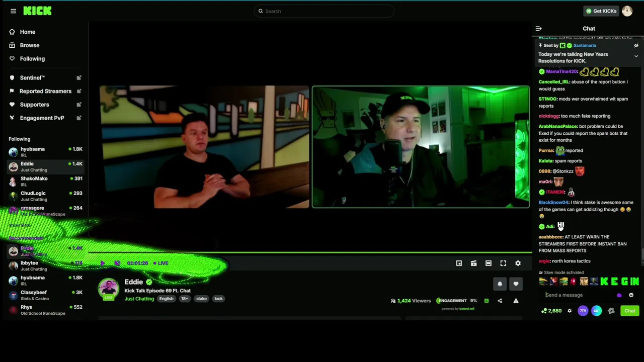Image resolution: width=644 pixels, height=362 pixels.
Task: Click the external-link icon beside Supporters
Action: point(79,105)
